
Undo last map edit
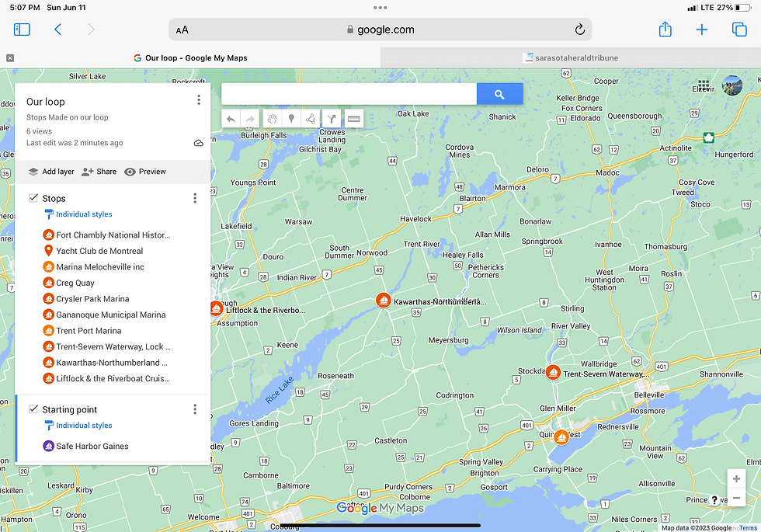231,118
